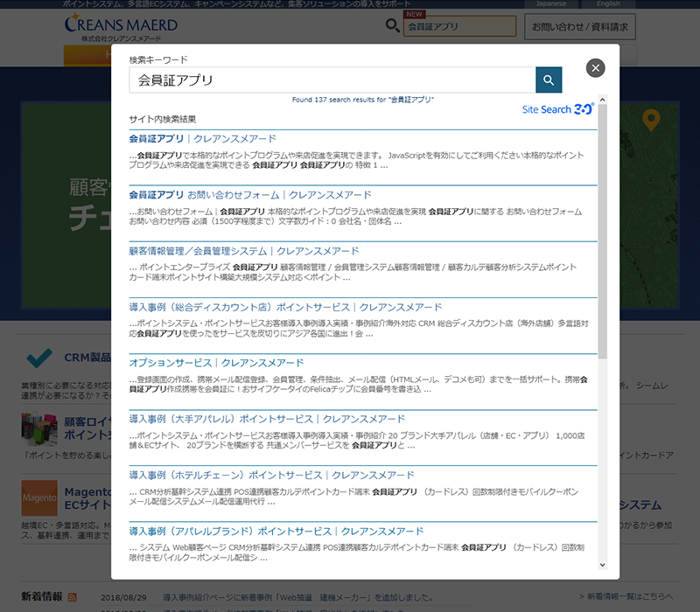This screenshot has width=700, height=612.
Task: Click the header magnifier search icon
Action: 392,25
